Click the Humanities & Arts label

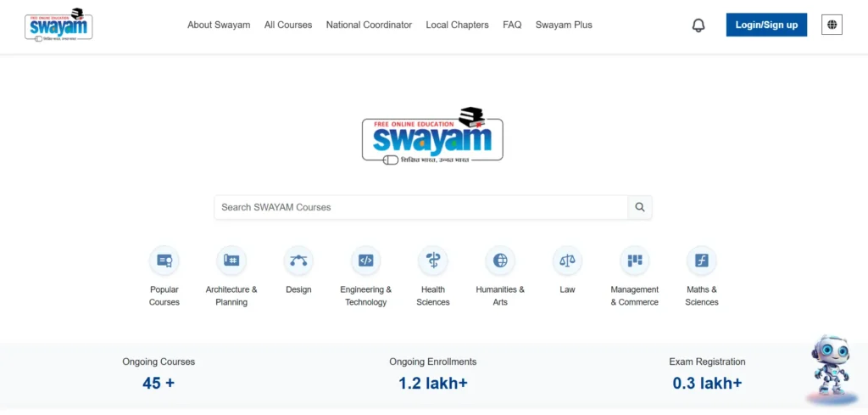coord(500,296)
